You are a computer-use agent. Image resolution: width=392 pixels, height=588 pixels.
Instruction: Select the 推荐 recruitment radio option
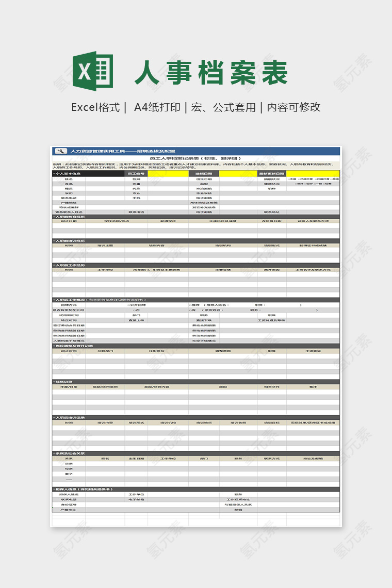tap(194, 305)
